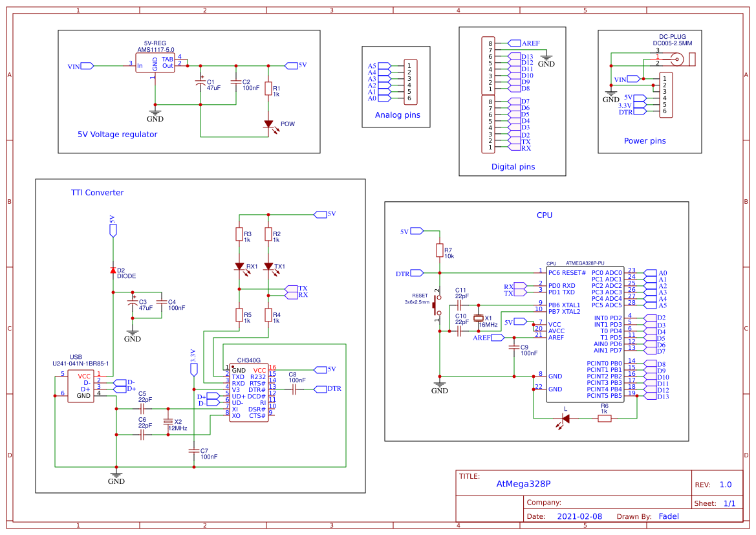Image resolution: width=756 pixels, height=535 pixels.
Task: Select the 10k resistor R7
Action: [x=441, y=250]
